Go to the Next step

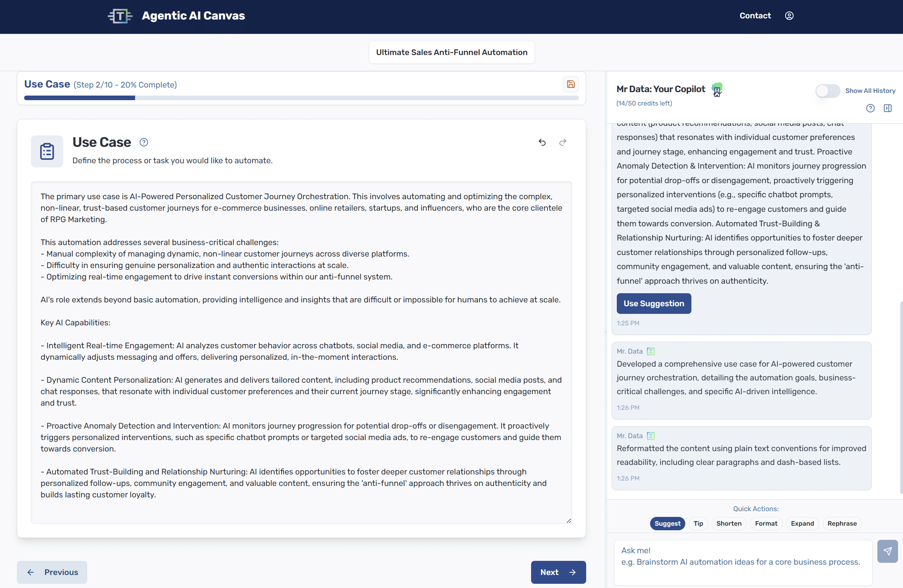click(x=558, y=572)
